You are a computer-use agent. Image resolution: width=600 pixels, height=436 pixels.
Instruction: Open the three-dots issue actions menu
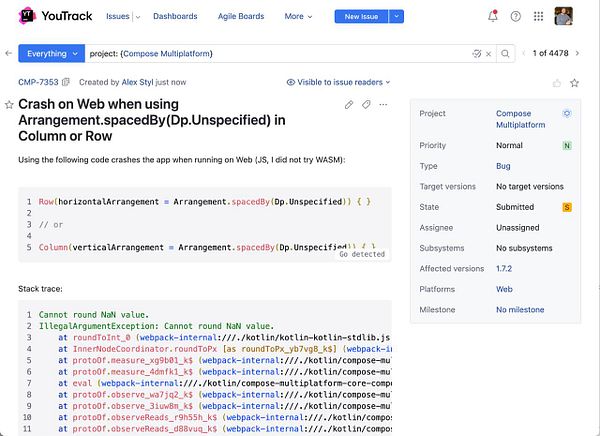click(383, 105)
